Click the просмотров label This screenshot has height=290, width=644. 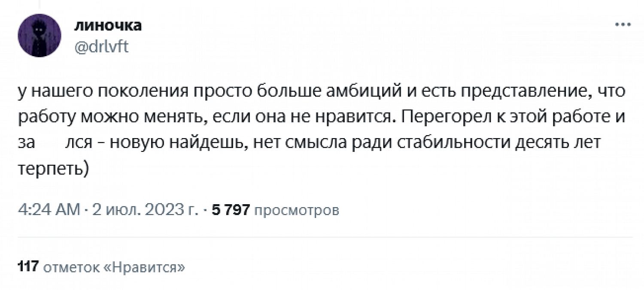(x=297, y=211)
